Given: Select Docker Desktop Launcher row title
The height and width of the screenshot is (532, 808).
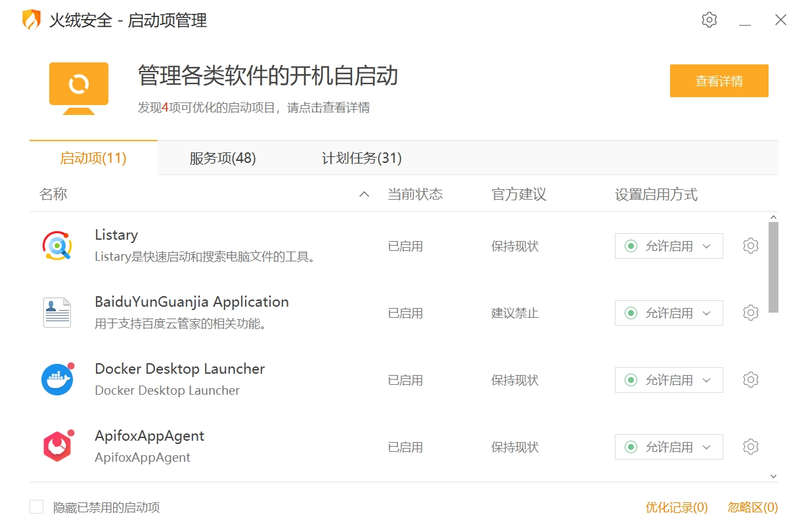Looking at the screenshot, I should click(x=180, y=369).
